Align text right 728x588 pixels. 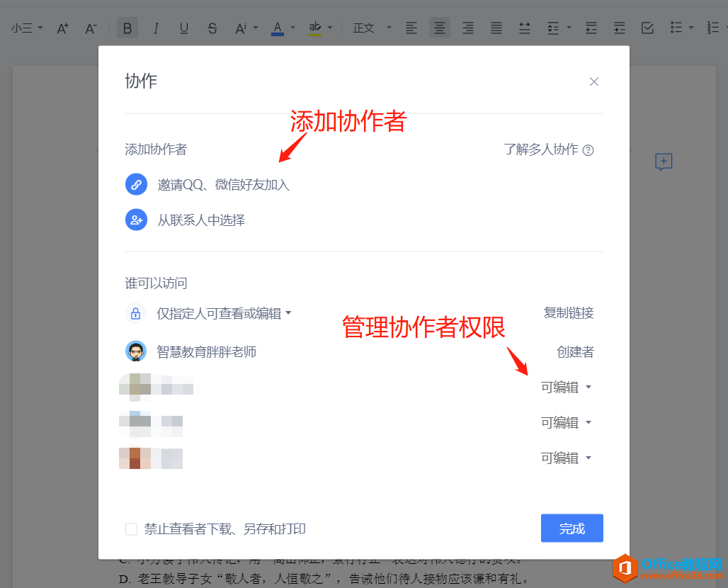coord(468,28)
